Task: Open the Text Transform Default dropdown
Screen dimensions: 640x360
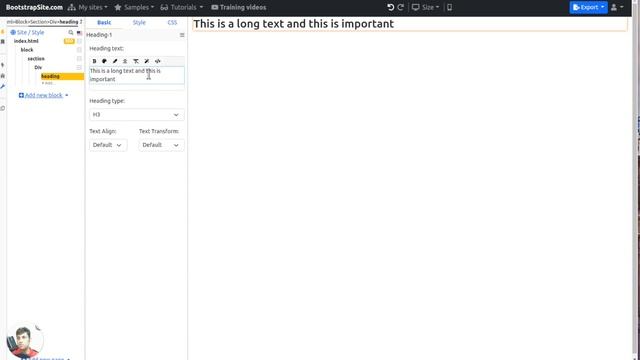Action: (161, 145)
